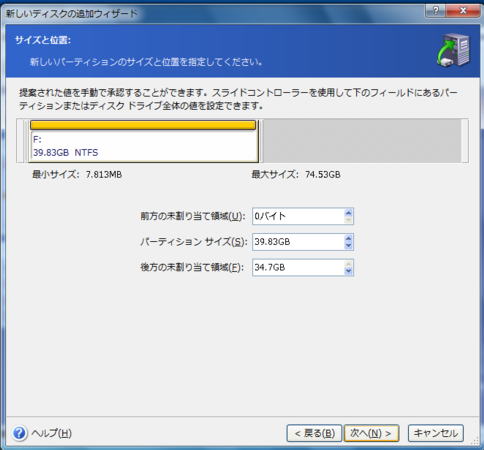Increase the rear unallocated space (後方の未割り当て領域)
Viewport: 484px width, 450px height.
[349, 264]
